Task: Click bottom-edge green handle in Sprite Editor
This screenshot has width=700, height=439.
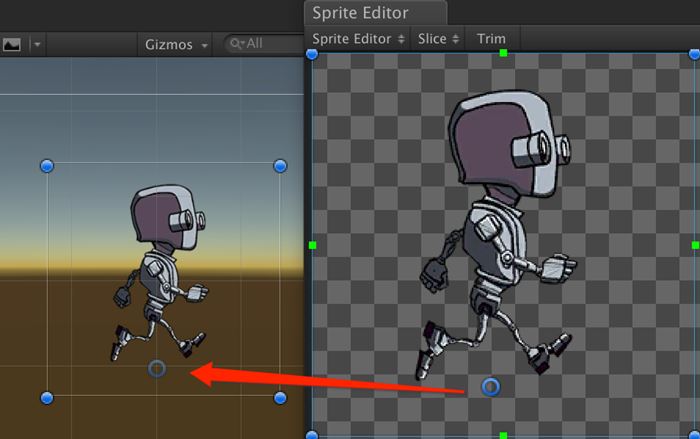Action: coord(504,435)
